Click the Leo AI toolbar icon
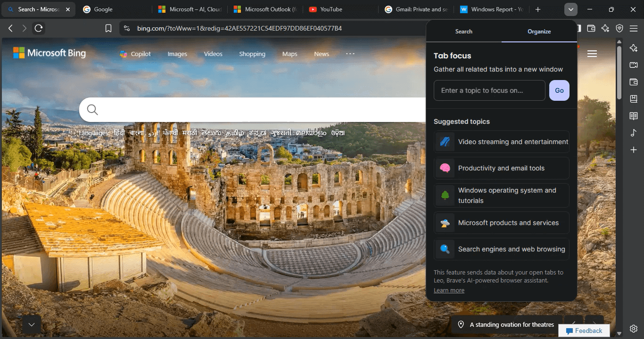This screenshot has height=339, width=644. [605, 28]
